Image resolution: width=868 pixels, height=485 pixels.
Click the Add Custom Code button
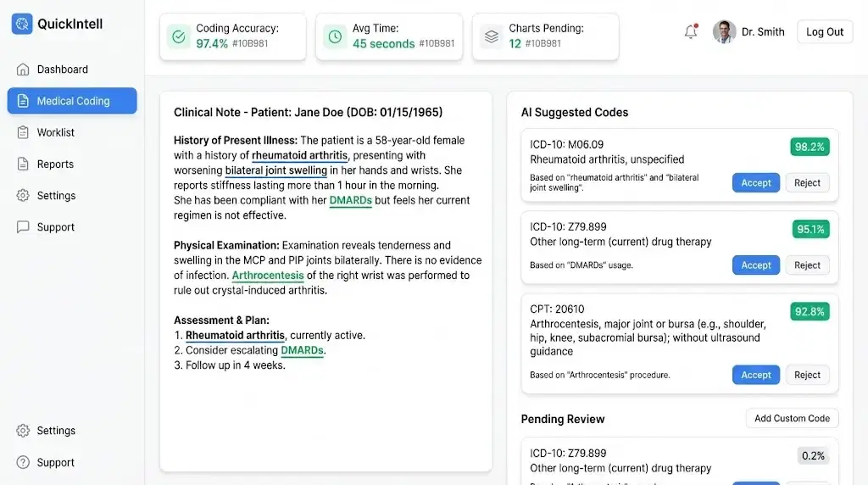pyautogui.click(x=793, y=419)
